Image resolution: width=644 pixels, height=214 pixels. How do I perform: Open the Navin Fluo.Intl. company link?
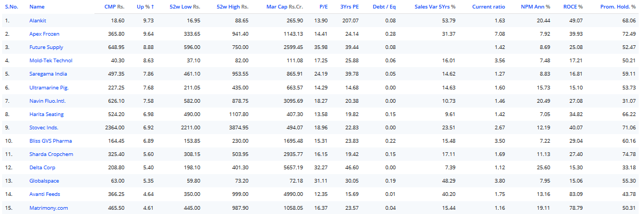[x=47, y=101]
